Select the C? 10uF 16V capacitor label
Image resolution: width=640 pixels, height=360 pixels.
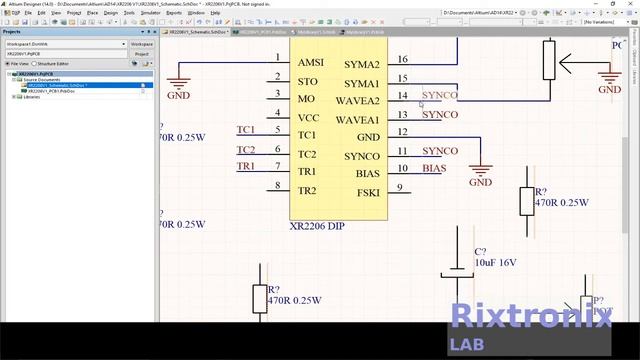tap(495, 257)
